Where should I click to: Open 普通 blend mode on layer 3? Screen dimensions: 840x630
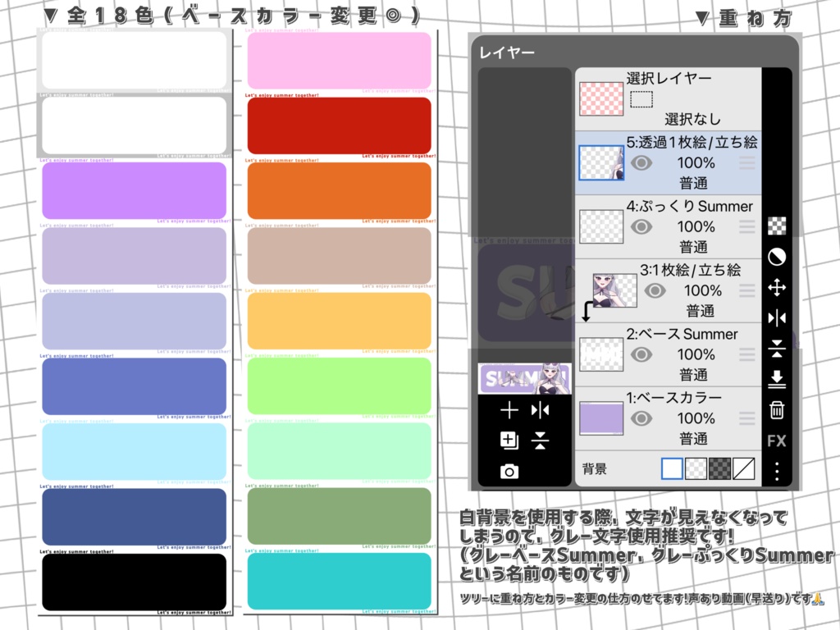(701, 311)
